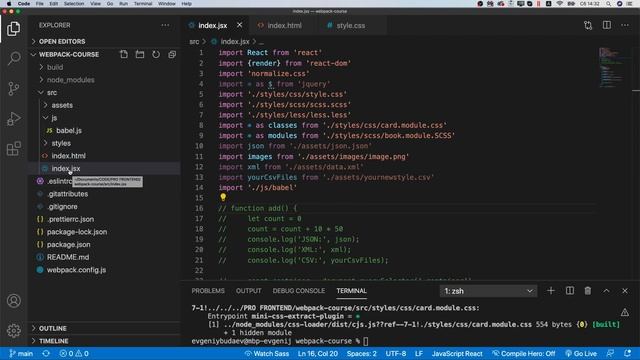Collapse all folders in explorer
This screenshot has height=360, width=640.
(x=172, y=54)
